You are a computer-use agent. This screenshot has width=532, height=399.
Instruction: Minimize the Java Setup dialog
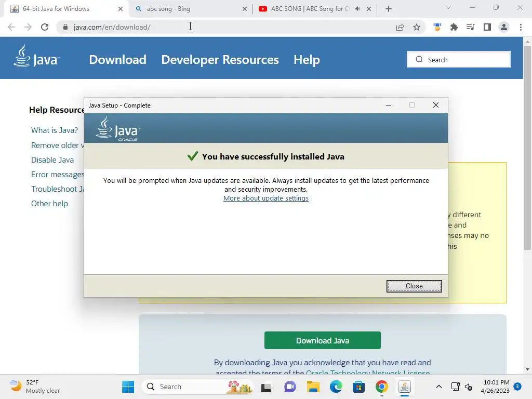tap(389, 105)
